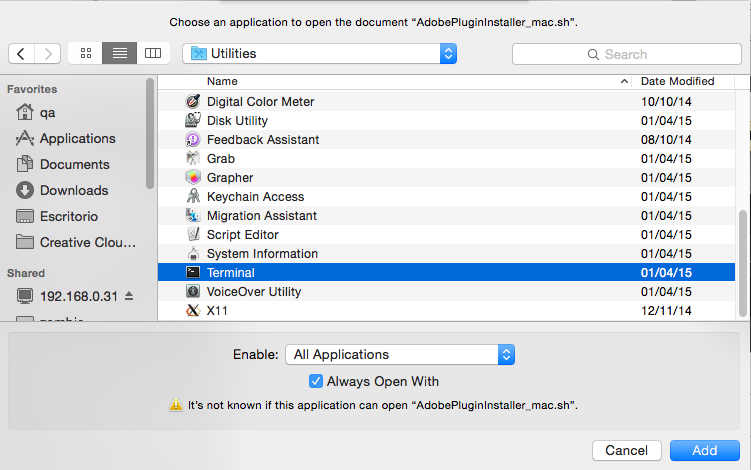Viewport: 751px width, 470px height.
Task: Select the "System Information" name
Action: pos(262,253)
